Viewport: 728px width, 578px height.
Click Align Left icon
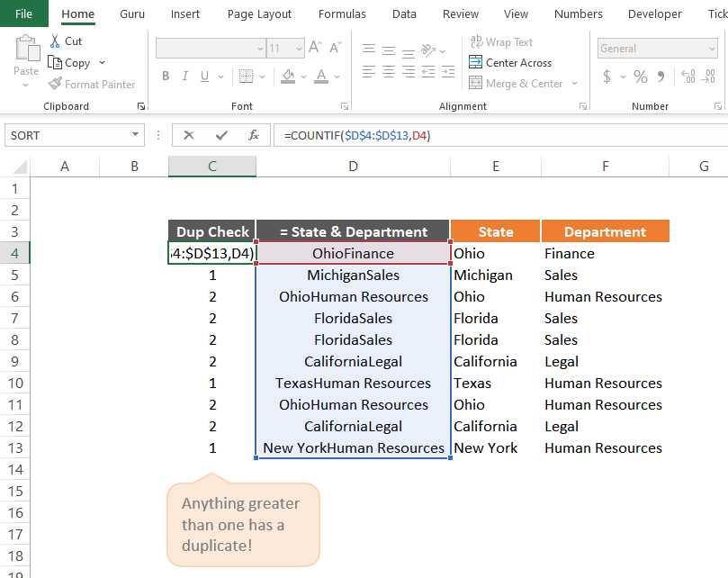click(x=369, y=71)
